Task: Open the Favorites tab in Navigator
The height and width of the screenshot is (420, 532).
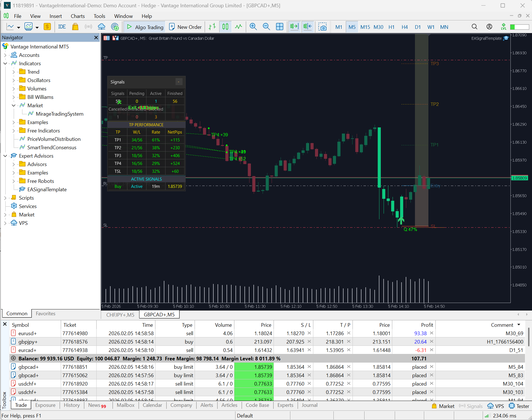Action: [x=46, y=314]
